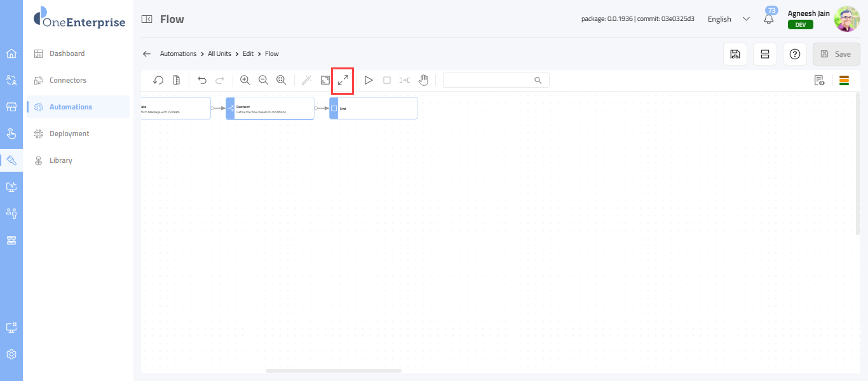The height and width of the screenshot is (381, 868).
Task: Collapse the sidebar panel toggle
Action: (147, 20)
